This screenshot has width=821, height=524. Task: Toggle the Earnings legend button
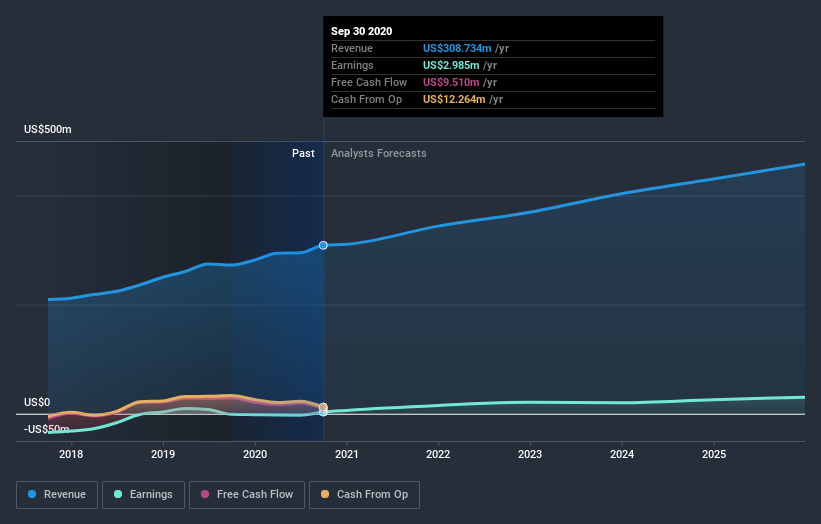click(143, 495)
